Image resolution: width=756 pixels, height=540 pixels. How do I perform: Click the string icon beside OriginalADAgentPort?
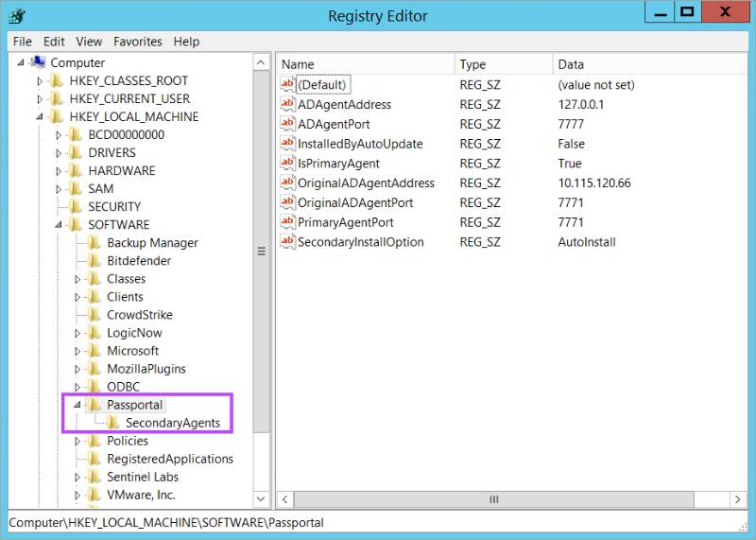coord(287,202)
